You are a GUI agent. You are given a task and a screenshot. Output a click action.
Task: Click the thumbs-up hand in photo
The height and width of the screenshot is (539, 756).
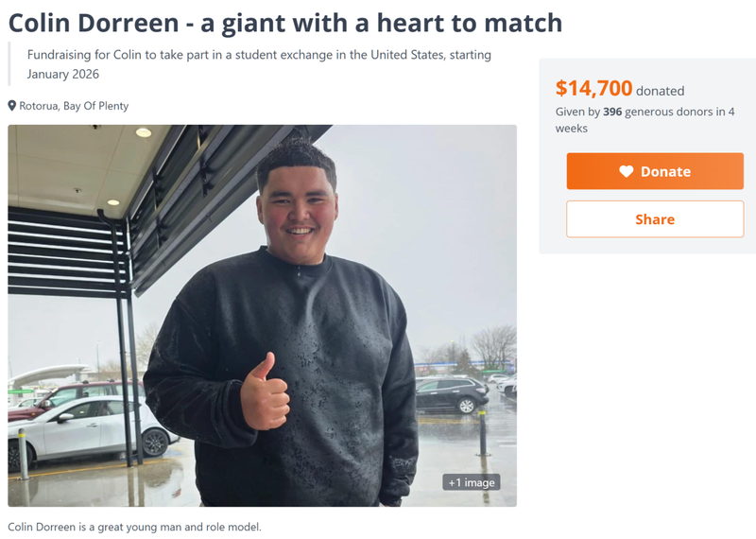click(x=265, y=391)
